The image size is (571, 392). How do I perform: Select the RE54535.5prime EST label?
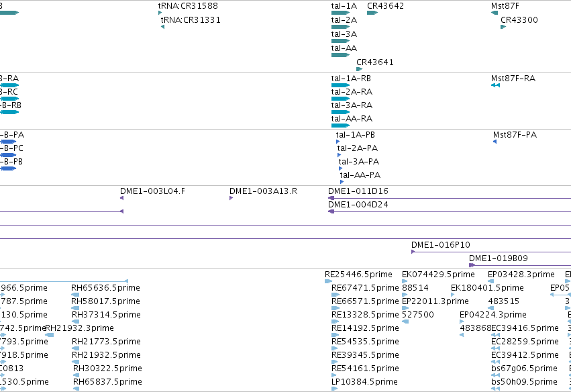click(x=365, y=342)
